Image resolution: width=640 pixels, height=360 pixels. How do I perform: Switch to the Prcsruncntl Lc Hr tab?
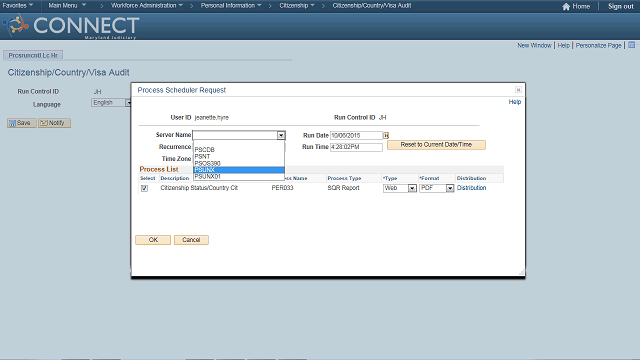point(33,55)
